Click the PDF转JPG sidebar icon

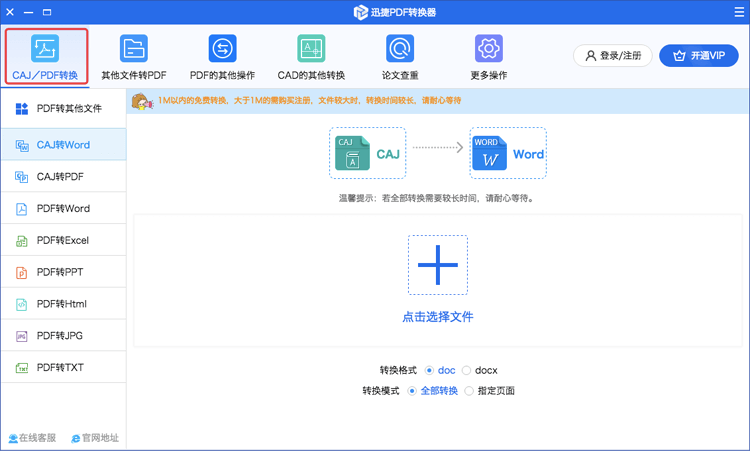click(x=22, y=336)
